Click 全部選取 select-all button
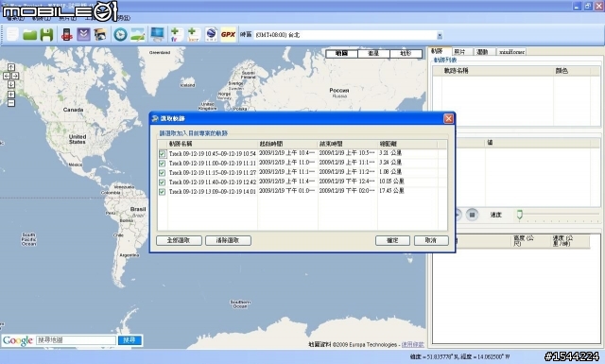This screenshot has width=605, height=364. click(x=179, y=240)
